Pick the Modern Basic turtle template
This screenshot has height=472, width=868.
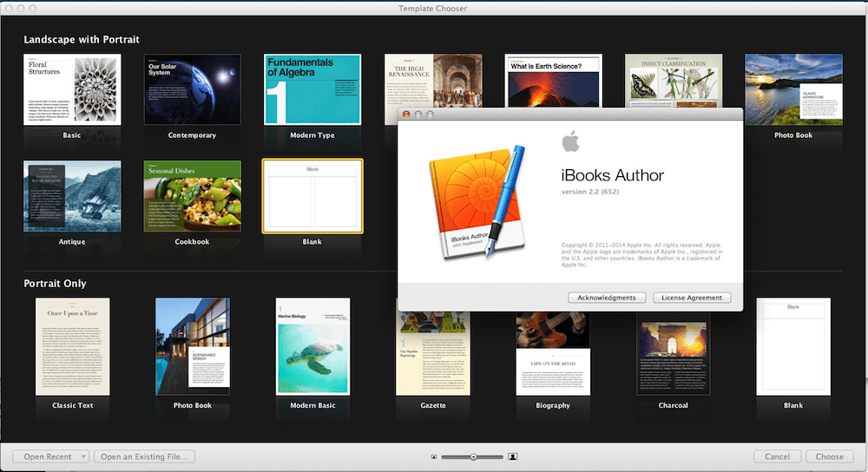click(312, 346)
